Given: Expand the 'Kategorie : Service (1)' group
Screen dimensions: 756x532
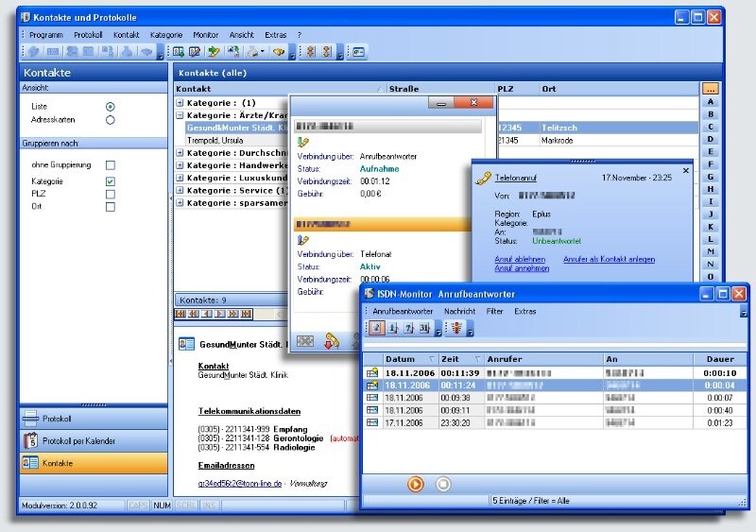Looking at the screenshot, I should pyautogui.click(x=180, y=191).
